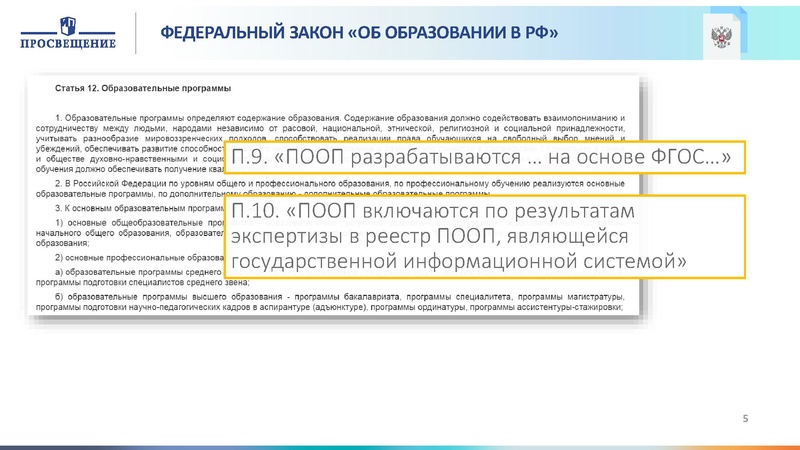Click the Russian coat of arms document icon
The image size is (800, 450).
point(724,34)
